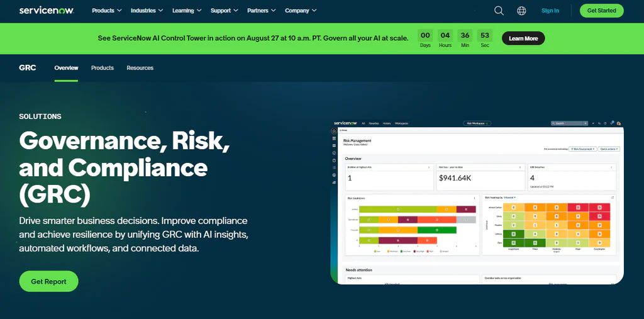
Task: Click the Risk Management dashboard preview image
Action: [x=477, y=202]
